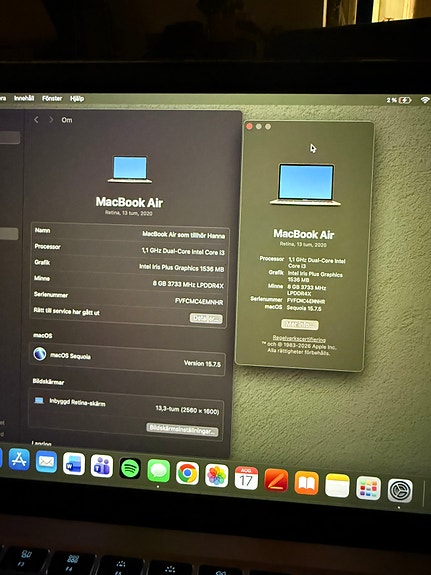This screenshot has width=431, height=575.
Task: Click the Mer info button
Action: pos(300,325)
